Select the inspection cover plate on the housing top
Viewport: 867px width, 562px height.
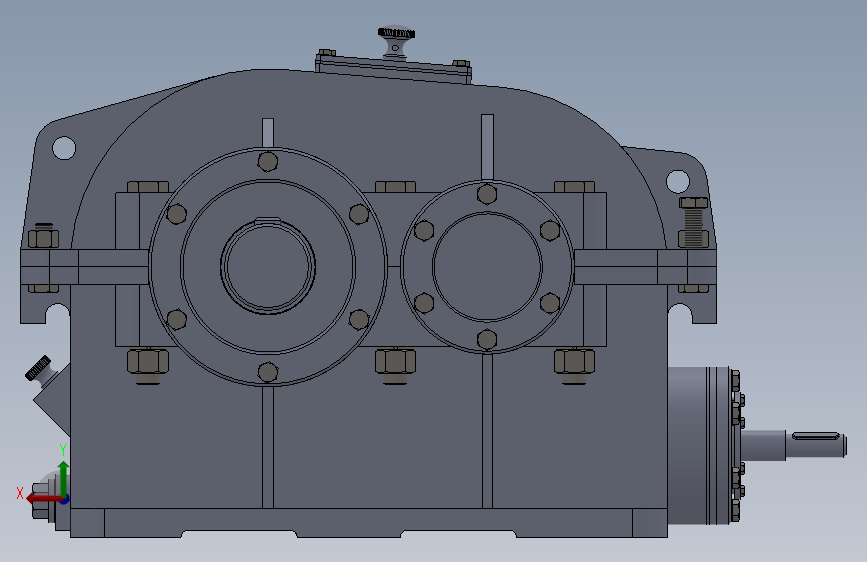393,69
